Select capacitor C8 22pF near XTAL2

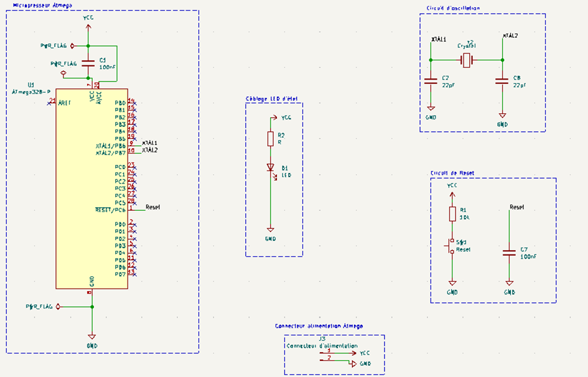pos(502,81)
